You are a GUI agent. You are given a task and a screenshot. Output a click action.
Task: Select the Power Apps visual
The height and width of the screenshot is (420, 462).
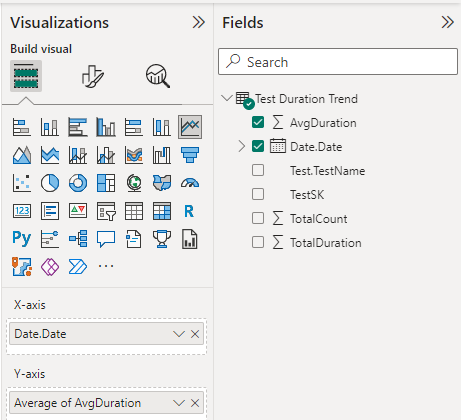[50, 267]
